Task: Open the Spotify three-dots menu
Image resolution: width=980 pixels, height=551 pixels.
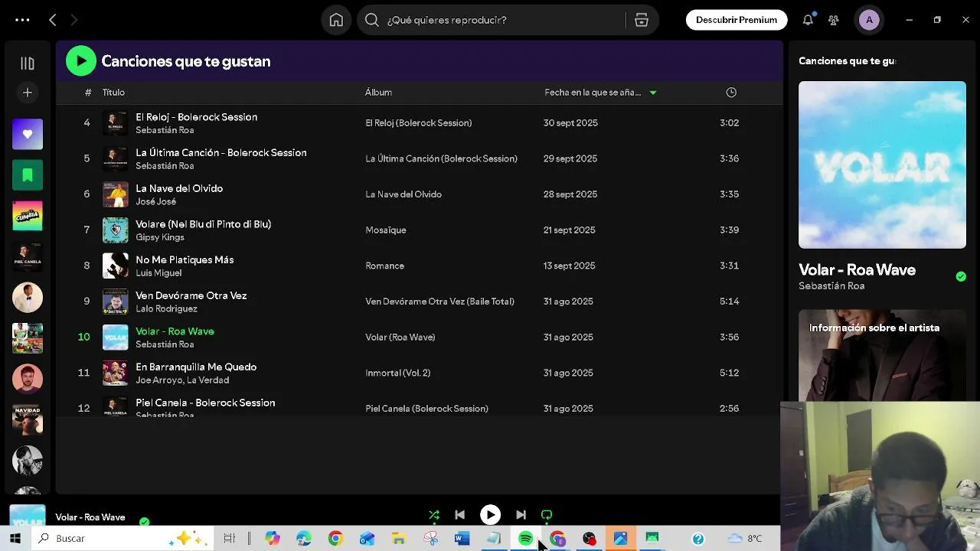Action: coord(22,21)
